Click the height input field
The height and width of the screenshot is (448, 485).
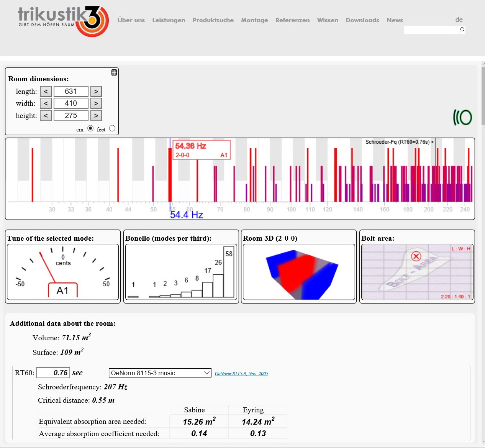(x=71, y=116)
